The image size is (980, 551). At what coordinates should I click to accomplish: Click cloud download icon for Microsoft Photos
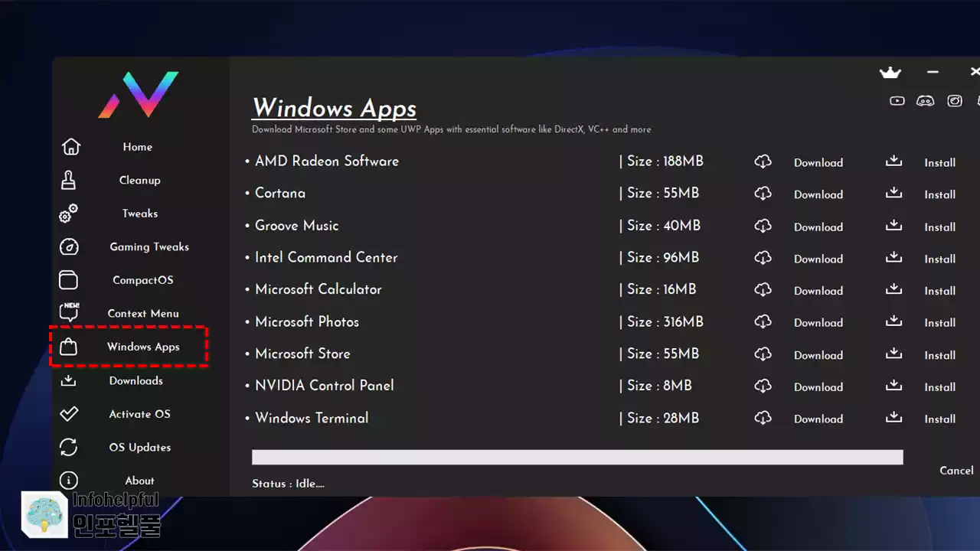[x=763, y=322]
